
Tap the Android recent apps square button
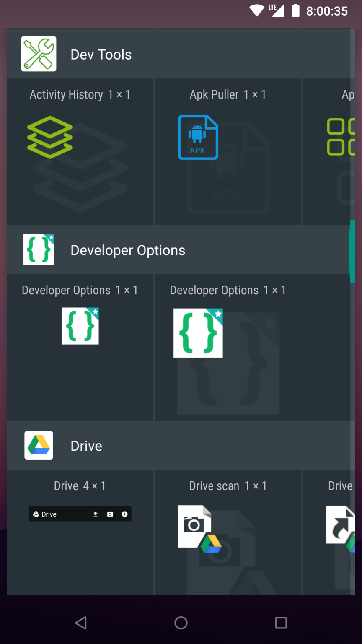281,623
